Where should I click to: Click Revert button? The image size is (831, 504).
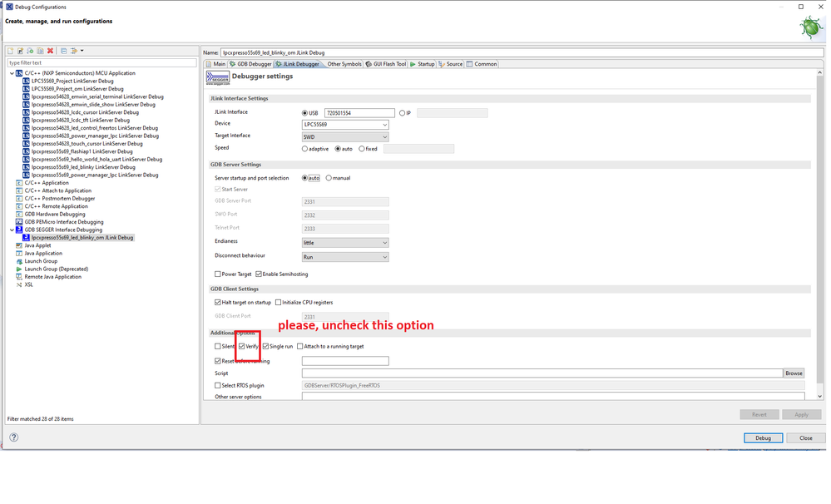[x=759, y=414]
